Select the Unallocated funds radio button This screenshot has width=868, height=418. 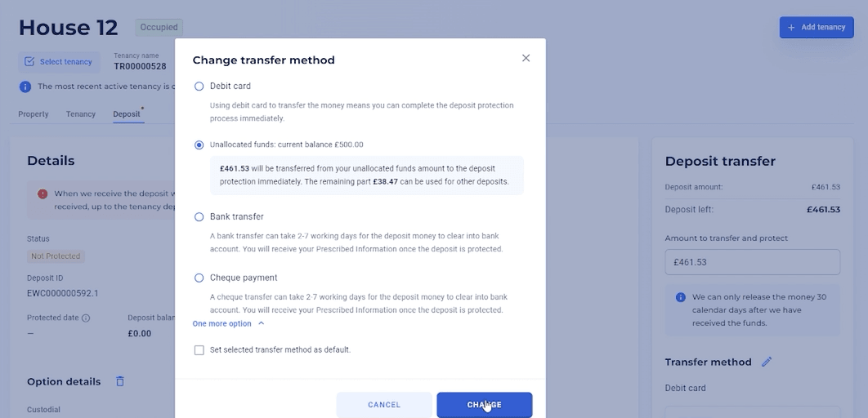(199, 145)
